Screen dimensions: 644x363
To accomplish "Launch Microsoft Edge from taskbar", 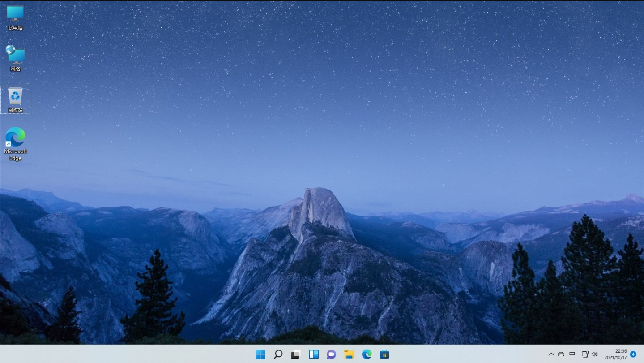I will (367, 354).
